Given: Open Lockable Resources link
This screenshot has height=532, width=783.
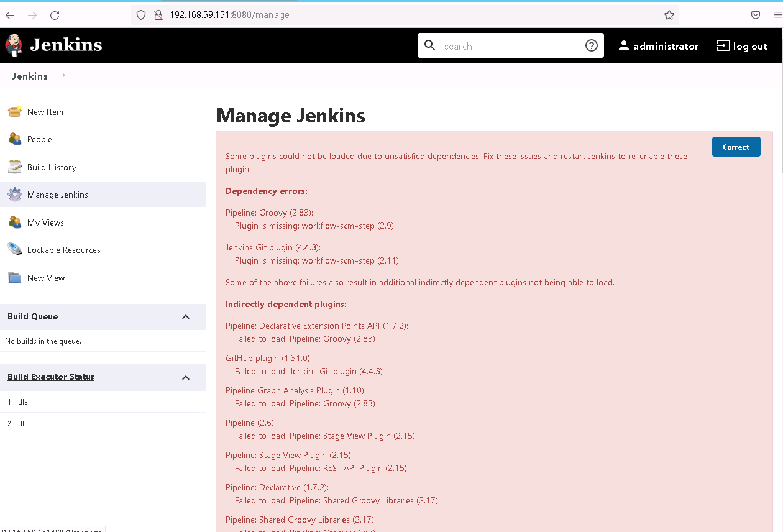Looking at the screenshot, I should click(x=64, y=250).
